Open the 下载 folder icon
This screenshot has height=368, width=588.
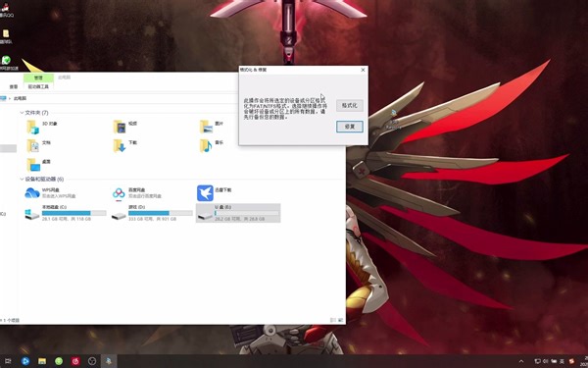tap(120, 145)
